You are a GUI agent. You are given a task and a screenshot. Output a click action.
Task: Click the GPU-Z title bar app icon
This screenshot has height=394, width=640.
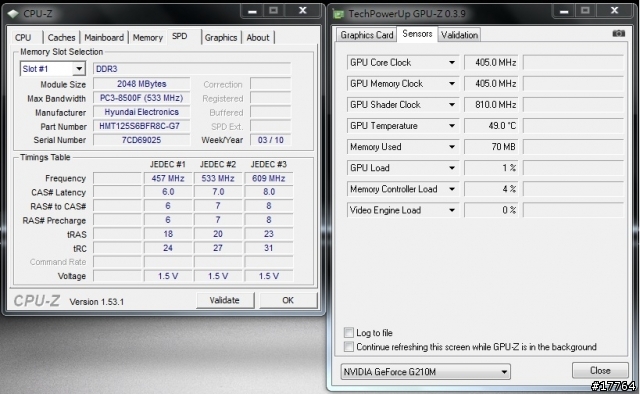pos(338,14)
